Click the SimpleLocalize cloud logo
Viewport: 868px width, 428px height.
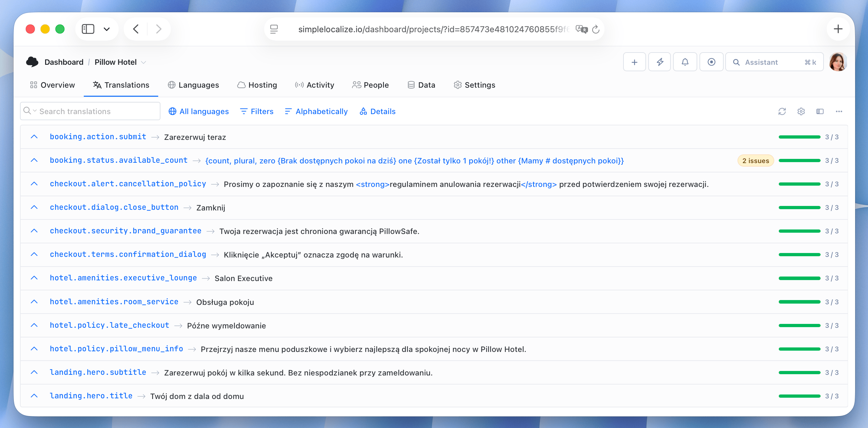(32, 62)
